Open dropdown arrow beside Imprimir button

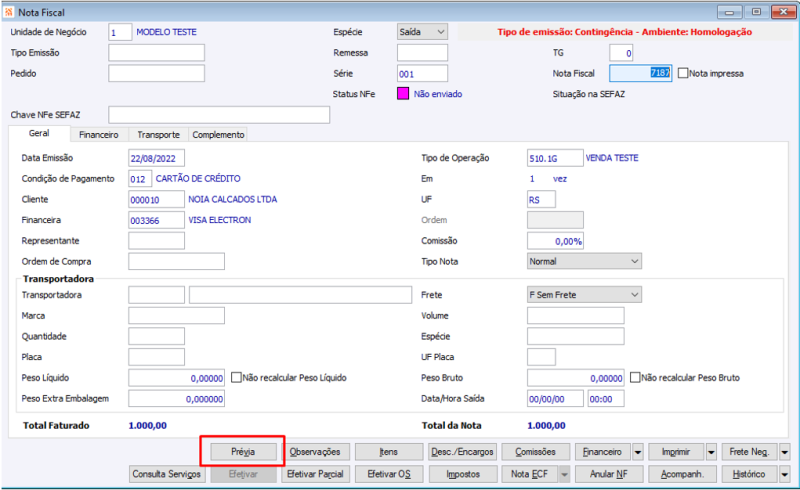(x=711, y=452)
